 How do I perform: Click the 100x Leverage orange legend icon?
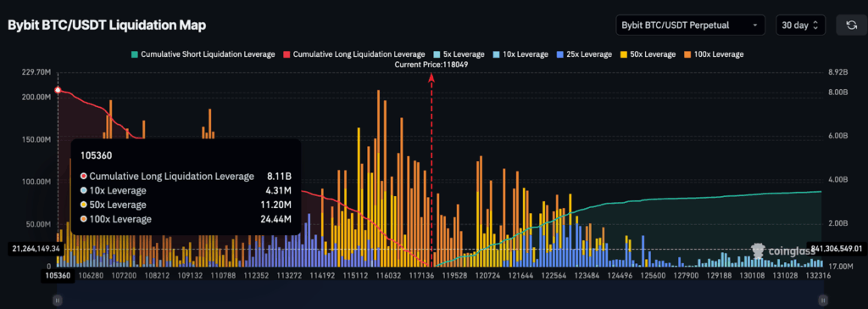(x=687, y=54)
